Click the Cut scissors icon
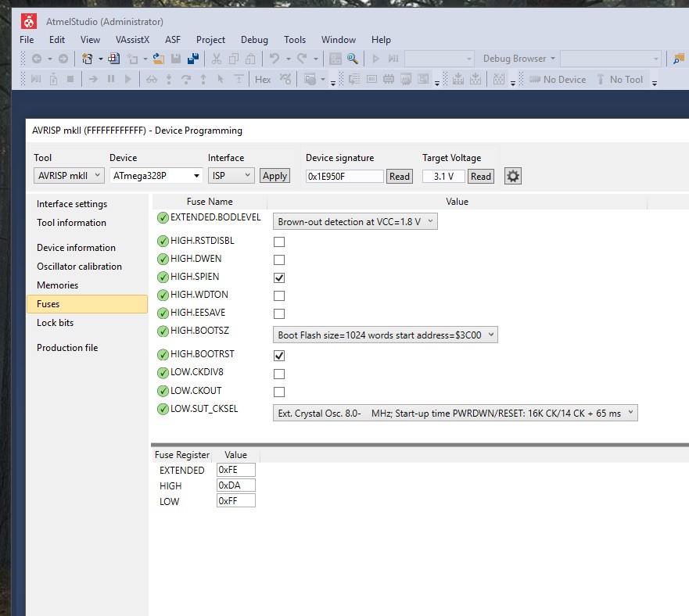The height and width of the screenshot is (616, 689). 217,59
